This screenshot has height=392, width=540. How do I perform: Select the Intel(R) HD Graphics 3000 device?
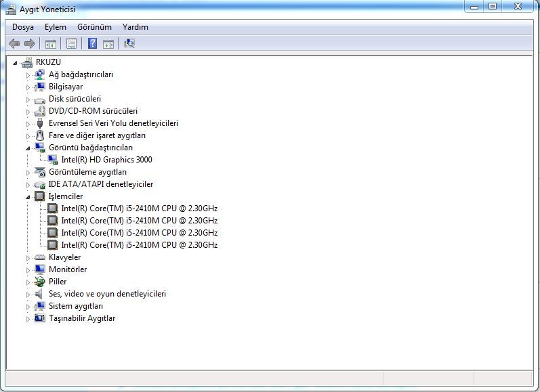coord(106,160)
